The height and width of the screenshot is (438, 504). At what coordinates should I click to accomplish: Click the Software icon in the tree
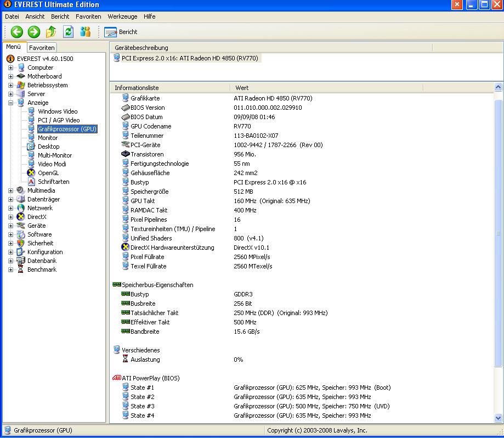21,234
